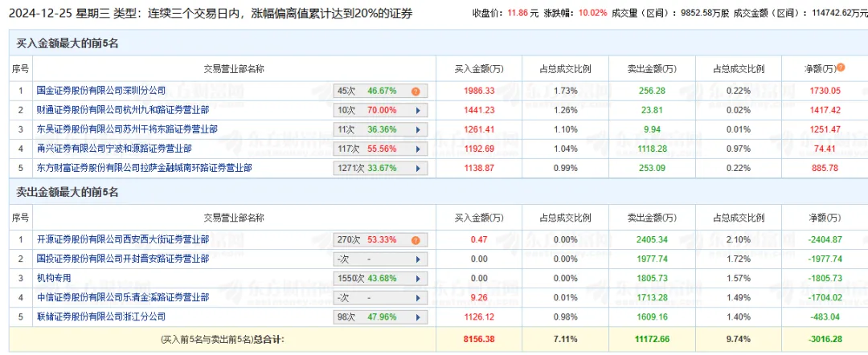Click sell amount 1118.28 cell
Viewport: 868px width, 355px height.
tap(652, 149)
